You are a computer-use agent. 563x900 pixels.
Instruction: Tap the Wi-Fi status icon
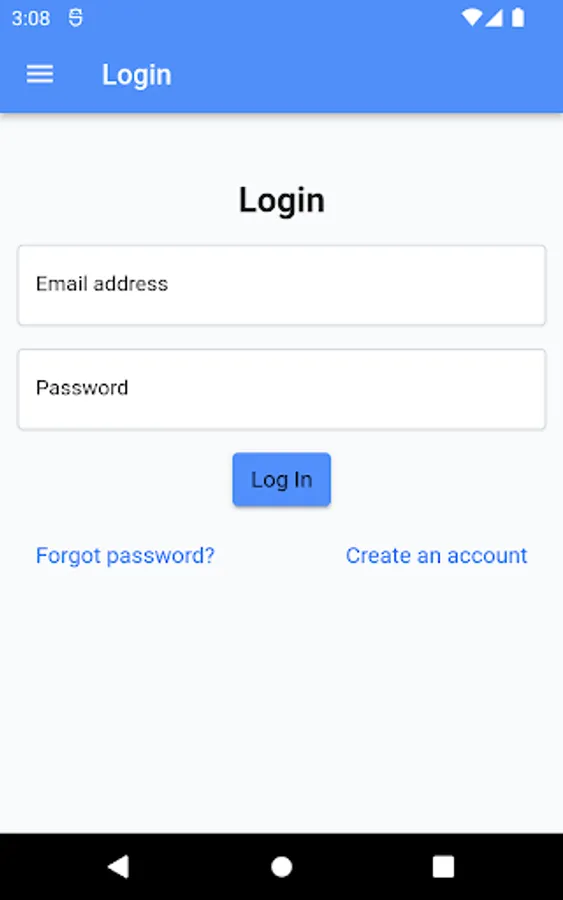472,18
